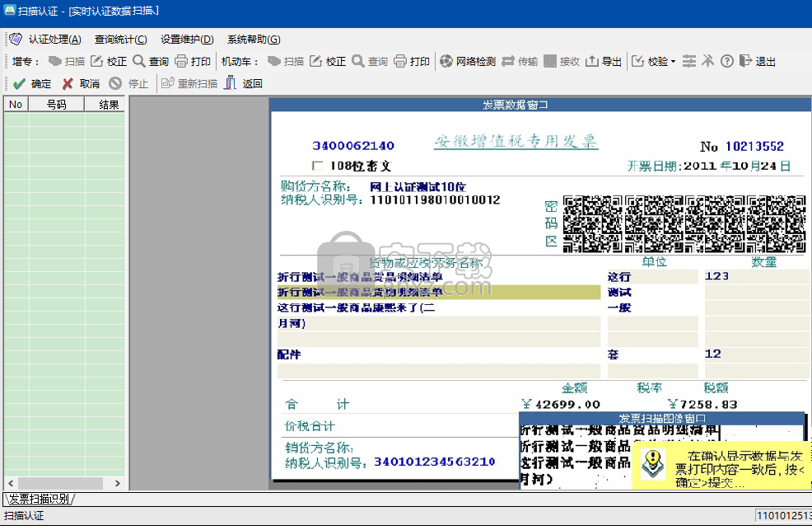Screen dimensions: 812x530
Task: Click the unit cell 套
Action: 614,354
